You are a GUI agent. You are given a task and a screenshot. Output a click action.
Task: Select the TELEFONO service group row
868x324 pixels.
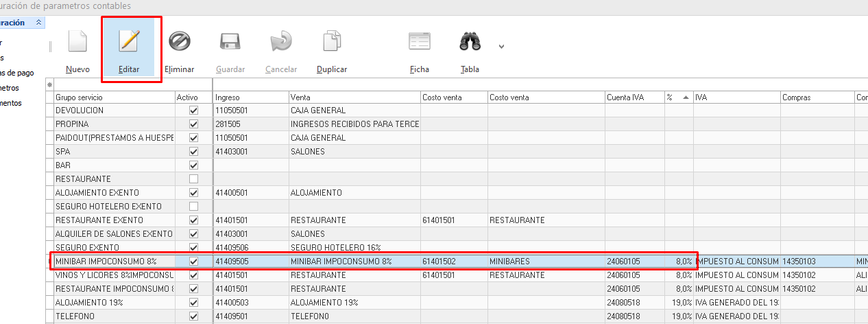pyautogui.click(x=114, y=316)
